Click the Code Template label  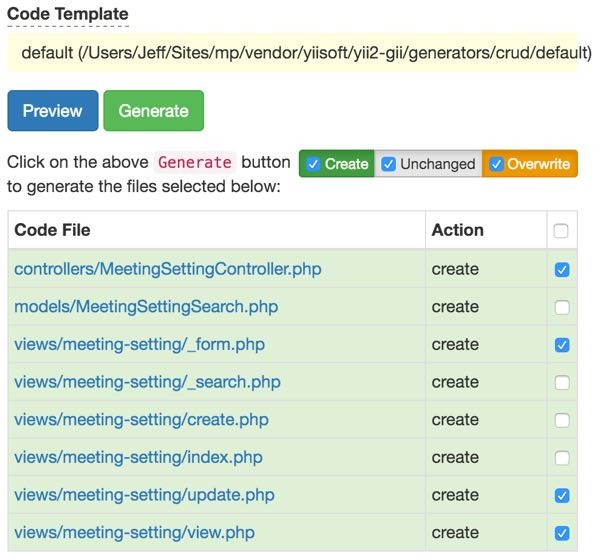[68, 14]
